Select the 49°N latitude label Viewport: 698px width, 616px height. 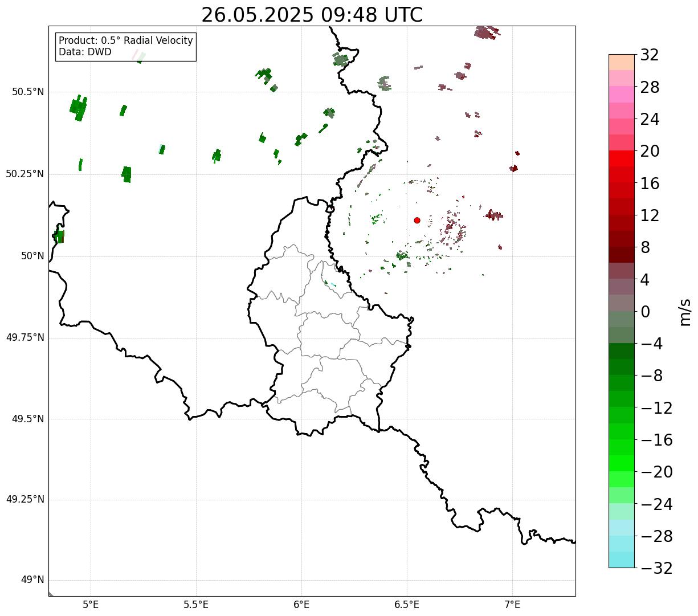coord(32,580)
